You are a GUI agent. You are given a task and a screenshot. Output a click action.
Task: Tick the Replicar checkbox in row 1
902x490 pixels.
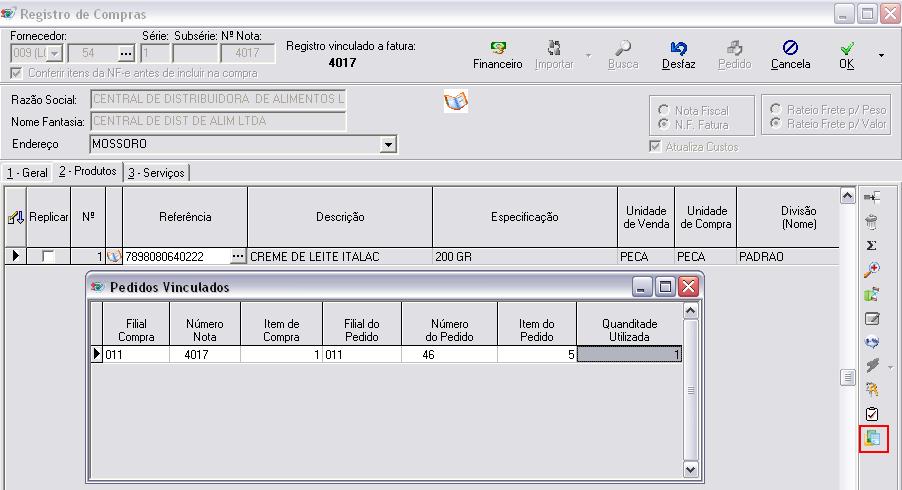click(48, 257)
